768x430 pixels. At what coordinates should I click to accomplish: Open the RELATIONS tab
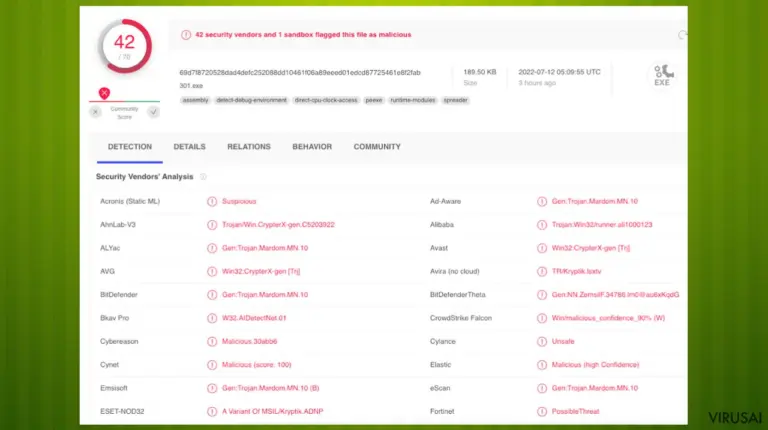(249, 147)
